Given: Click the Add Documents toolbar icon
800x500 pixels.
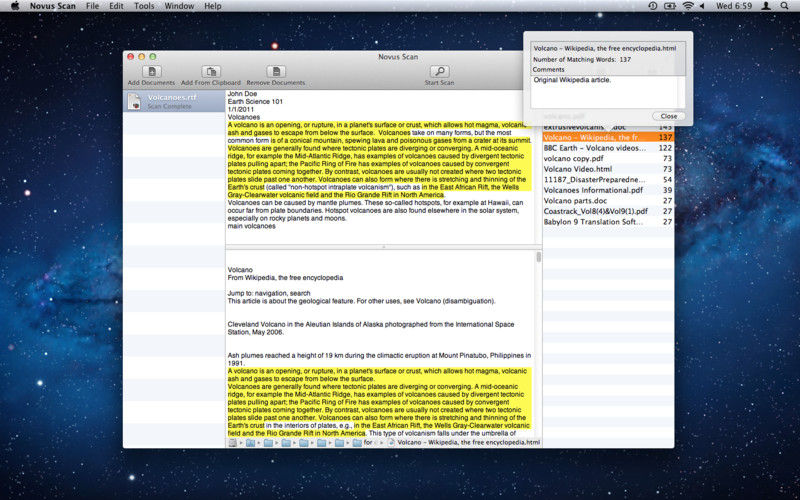Looking at the screenshot, I should 152,71.
